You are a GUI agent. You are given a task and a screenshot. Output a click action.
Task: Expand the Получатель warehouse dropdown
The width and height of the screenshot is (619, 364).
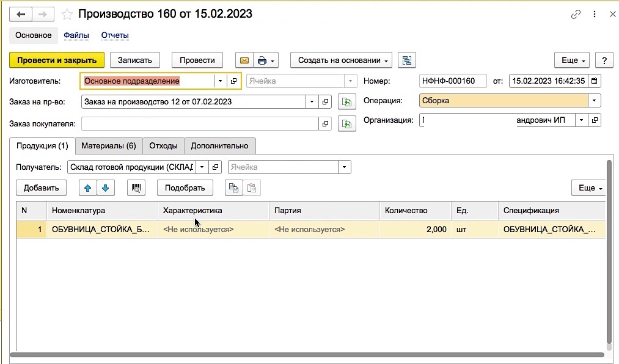click(x=202, y=167)
